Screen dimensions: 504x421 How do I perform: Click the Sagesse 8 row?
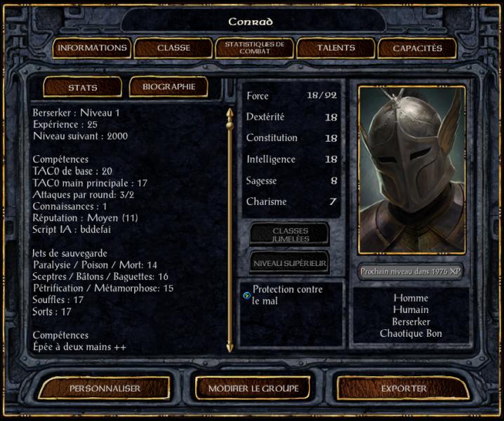291,180
